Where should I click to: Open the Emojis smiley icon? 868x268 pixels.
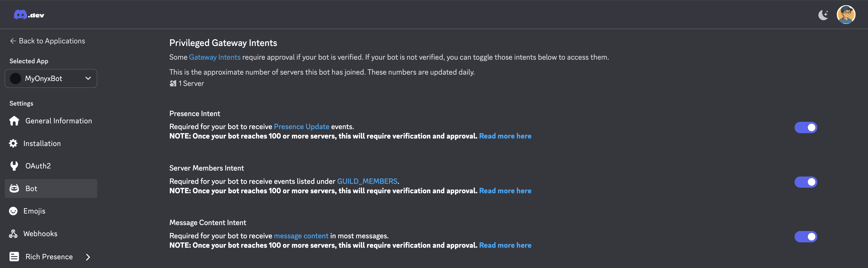coord(13,211)
